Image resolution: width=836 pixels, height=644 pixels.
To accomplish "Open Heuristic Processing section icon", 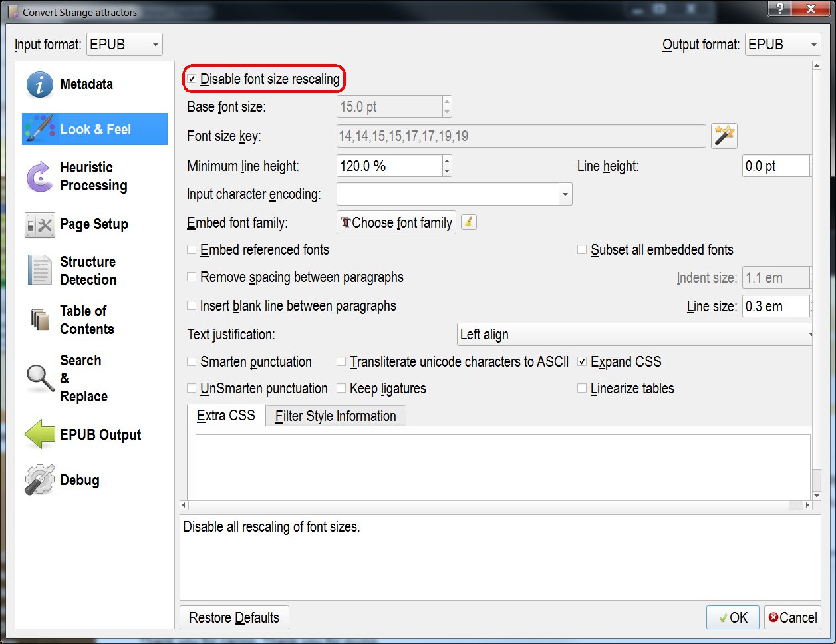I will pyautogui.click(x=39, y=176).
